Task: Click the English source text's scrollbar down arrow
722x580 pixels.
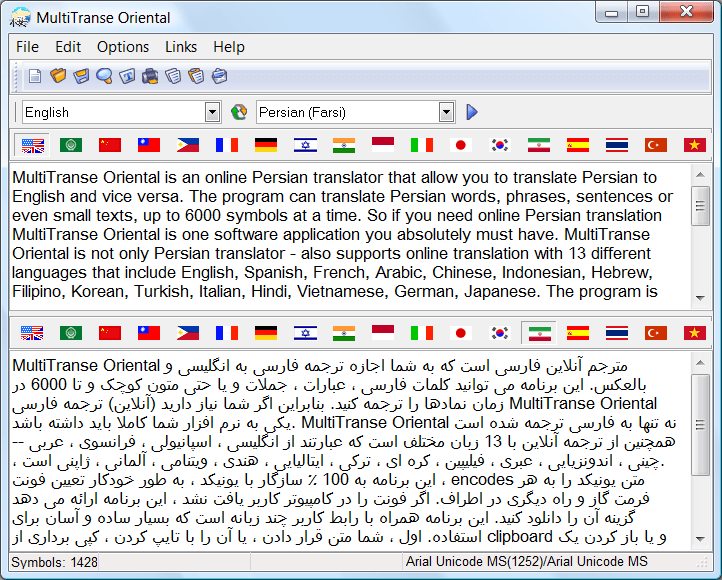Action: click(700, 298)
